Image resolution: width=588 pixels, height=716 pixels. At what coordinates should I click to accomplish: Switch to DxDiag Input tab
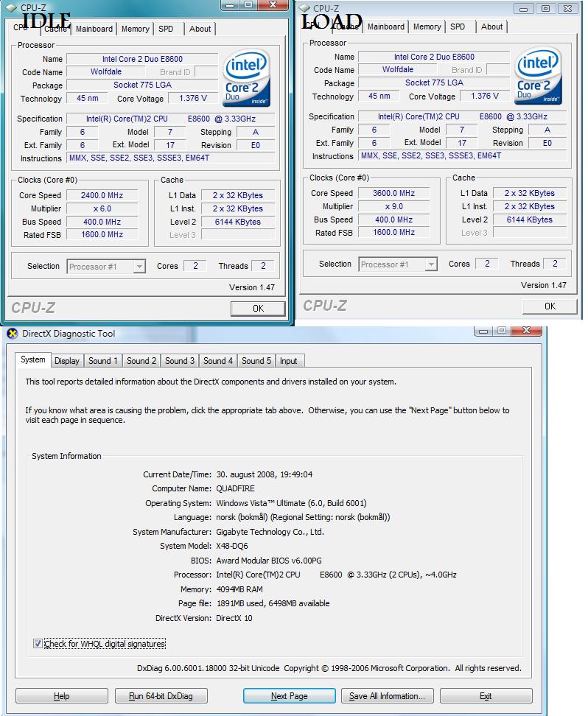[x=288, y=361]
